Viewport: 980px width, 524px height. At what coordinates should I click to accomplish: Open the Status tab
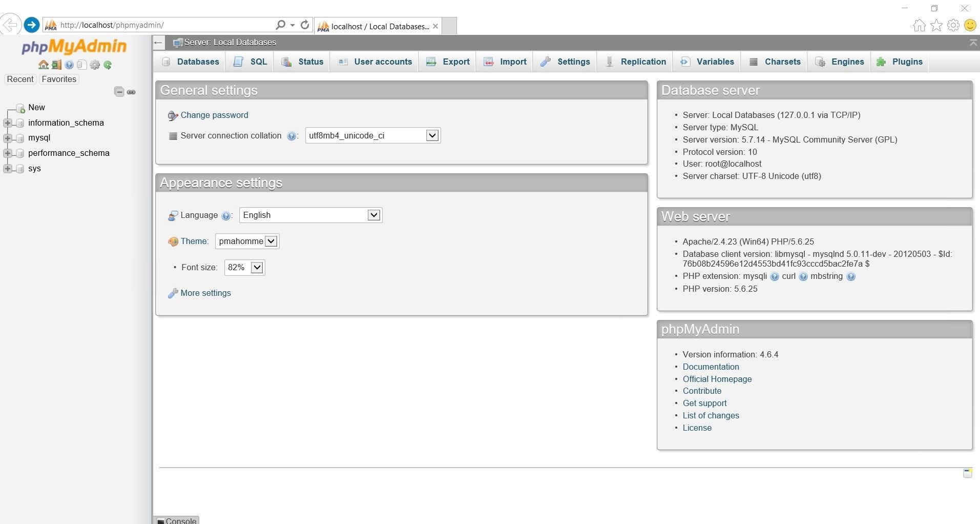[x=302, y=62]
